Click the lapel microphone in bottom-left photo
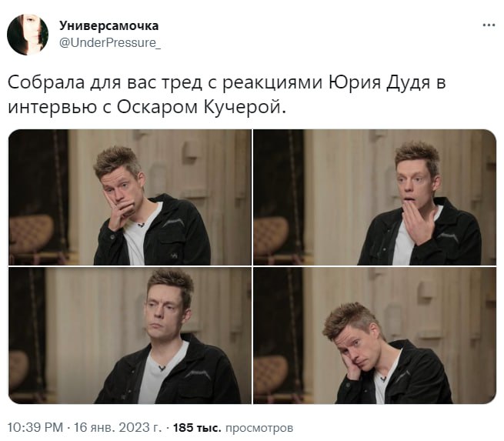The height and width of the screenshot is (441, 504). (x=162, y=368)
